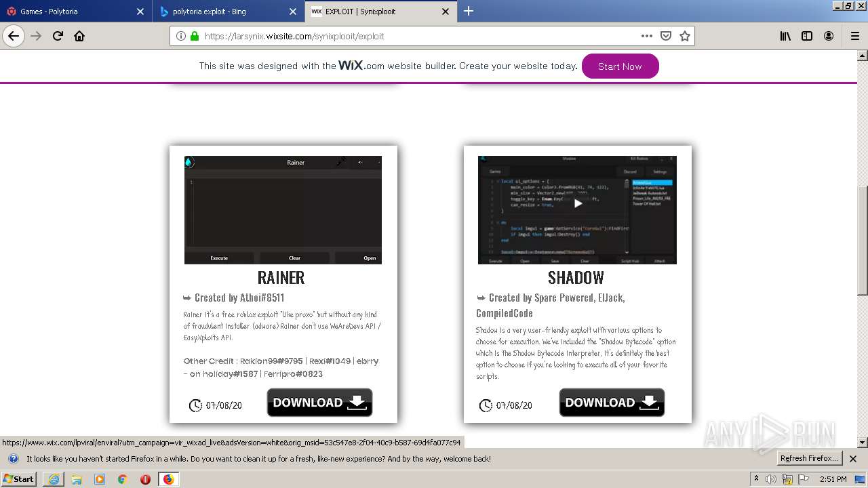Screen dimensions: 868x488
Task: Click the forward navigation arrow
Action: [37, 36]
